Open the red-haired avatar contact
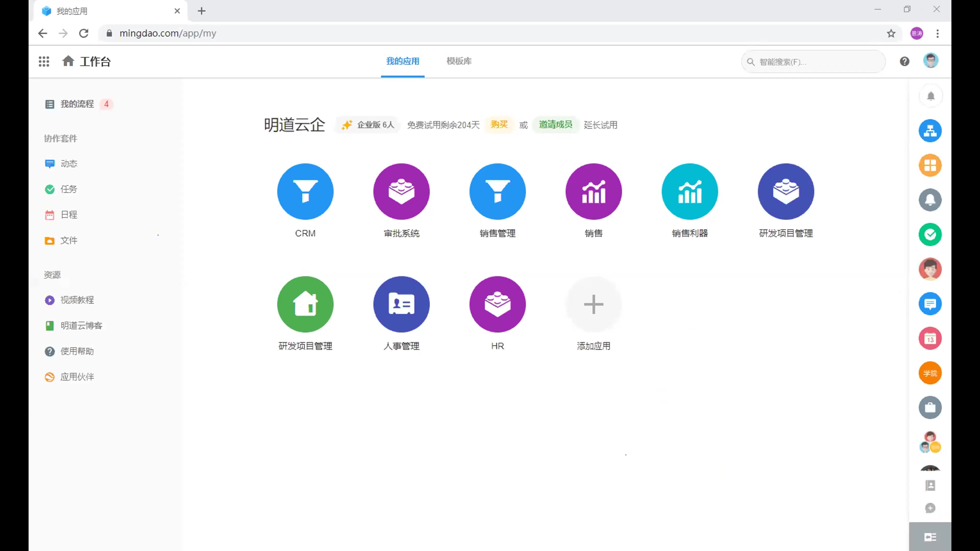Screen dimensions: 980x551 [930, 269]
